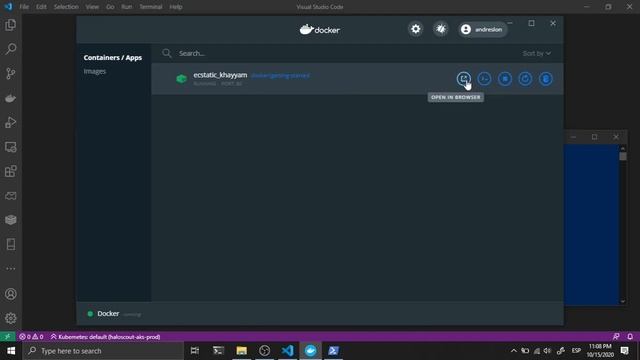640x360 pixels.
Task: Open VS Code Search view
Action: pos(11,49)
